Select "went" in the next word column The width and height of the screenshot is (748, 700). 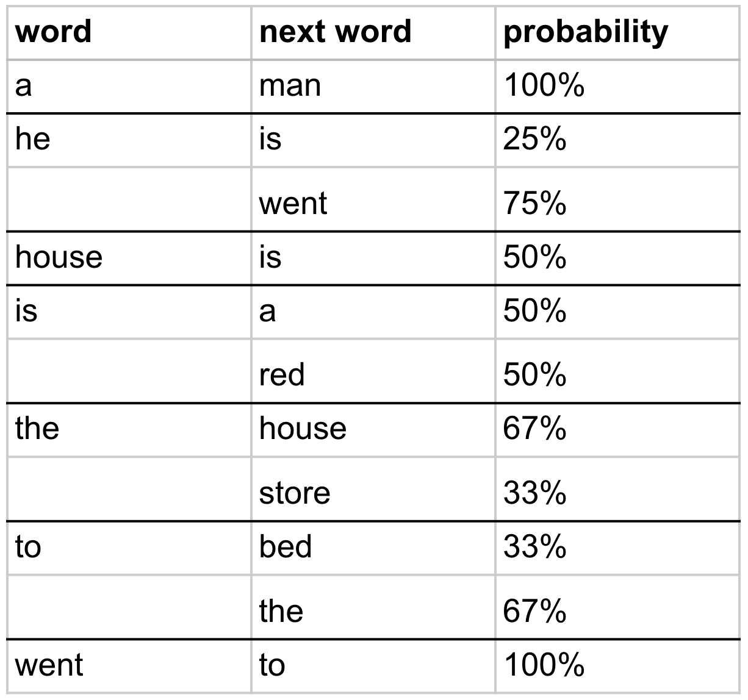click(x=293, y=202)
